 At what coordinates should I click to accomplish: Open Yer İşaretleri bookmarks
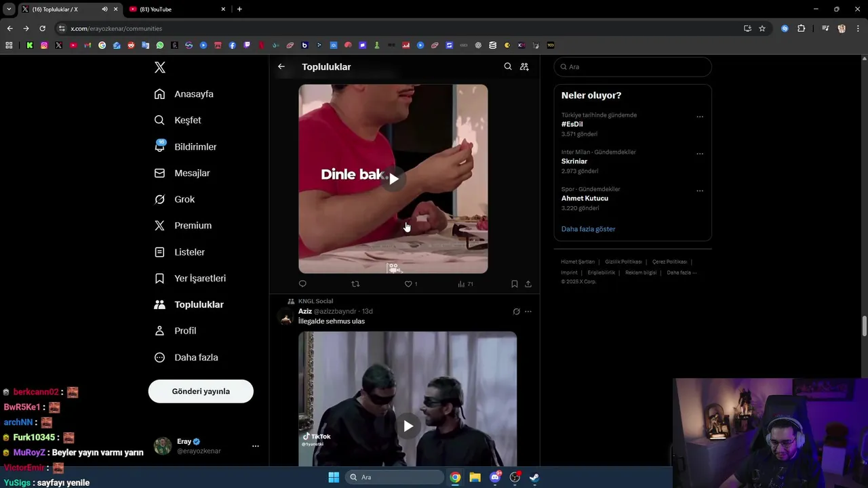click(190, 278)
